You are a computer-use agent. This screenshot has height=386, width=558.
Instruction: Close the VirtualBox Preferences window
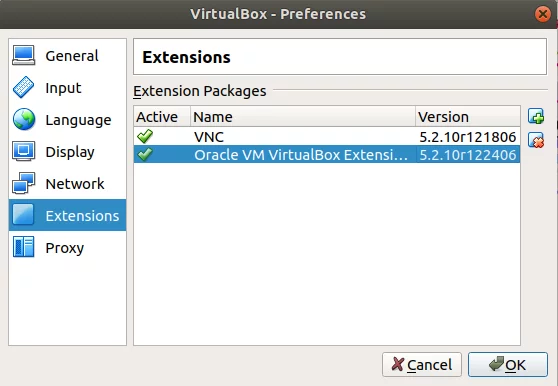pyautogui.click(x=543, y=14)
